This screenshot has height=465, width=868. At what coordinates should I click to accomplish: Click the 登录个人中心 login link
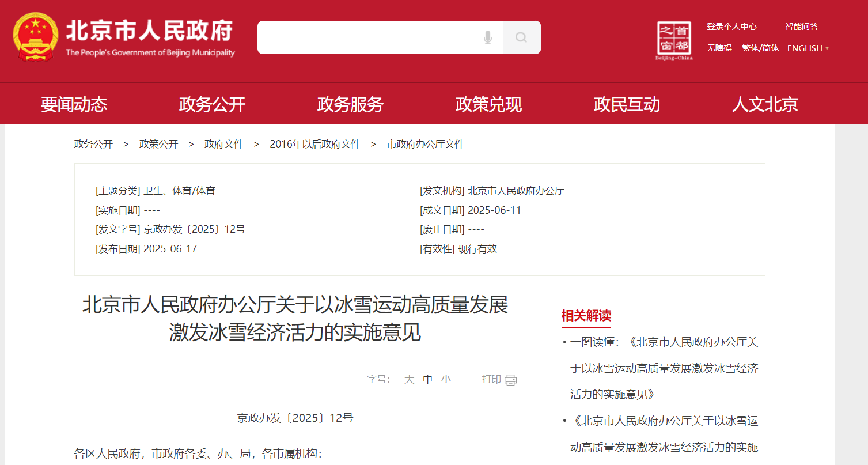[731, 27]
